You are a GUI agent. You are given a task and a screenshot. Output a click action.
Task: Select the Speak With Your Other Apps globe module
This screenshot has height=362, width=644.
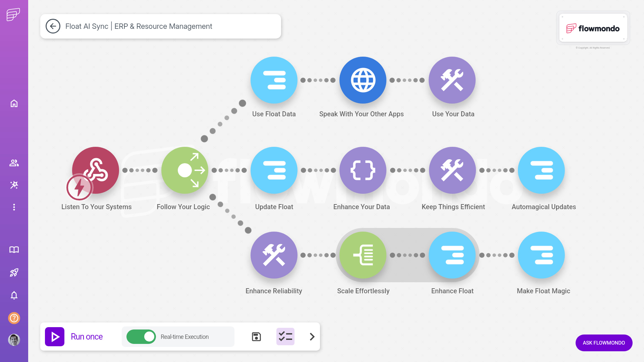pos(363,80)
